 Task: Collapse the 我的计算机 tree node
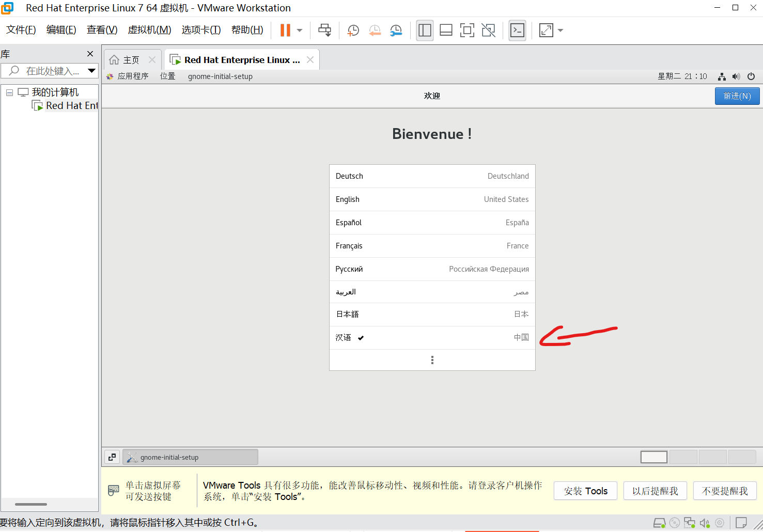pyautogui.click(x=9, y=91)
